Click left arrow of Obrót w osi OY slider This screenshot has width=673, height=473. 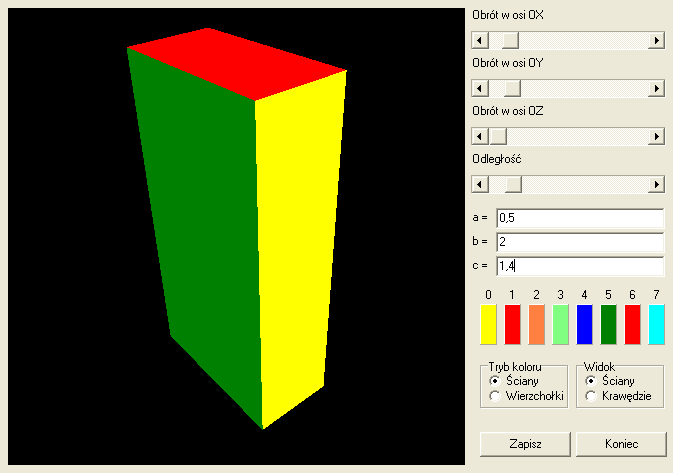coord(480,88)
